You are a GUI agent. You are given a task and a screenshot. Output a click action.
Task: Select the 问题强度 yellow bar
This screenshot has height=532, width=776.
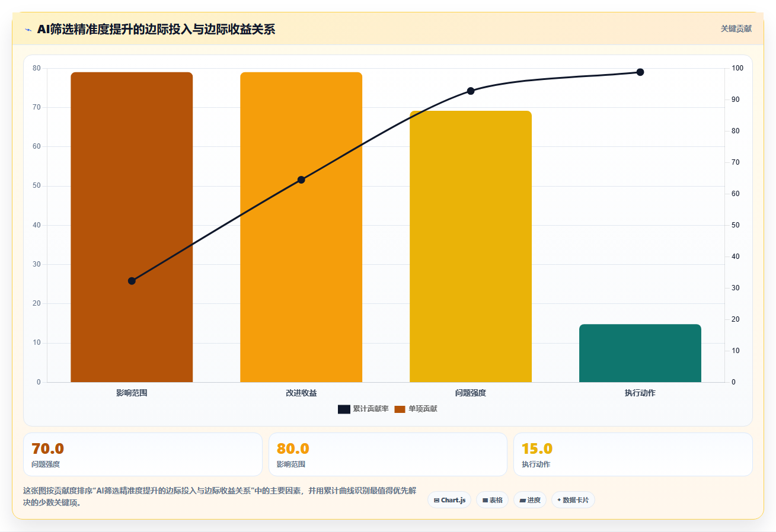[x=471, y=246]
